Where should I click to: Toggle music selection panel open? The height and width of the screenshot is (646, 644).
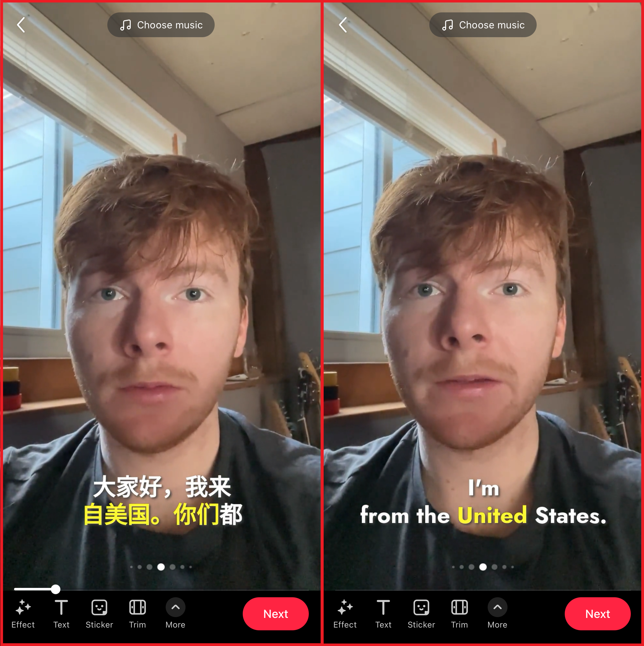pos(161,25)
